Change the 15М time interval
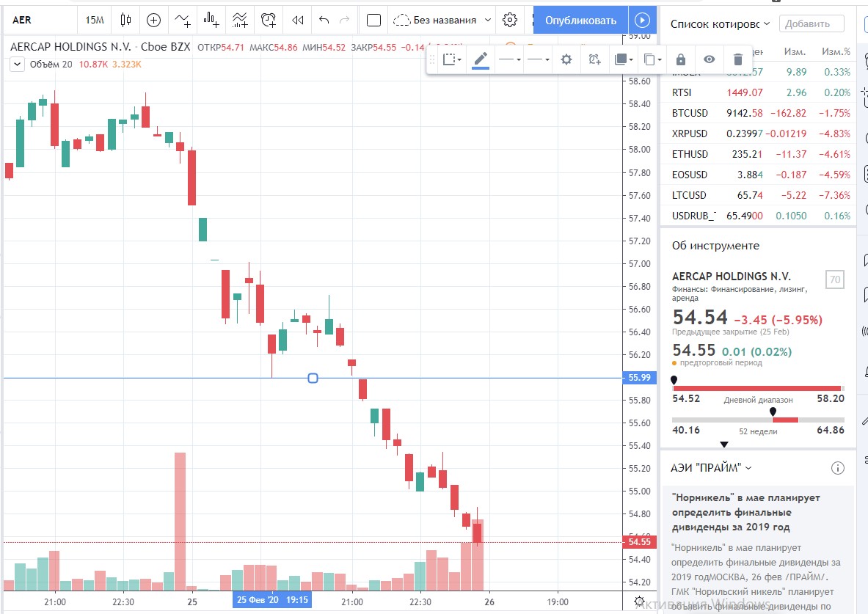Image resolution: width=868 pixels, height=614 pixels. (x=94, y=21)
